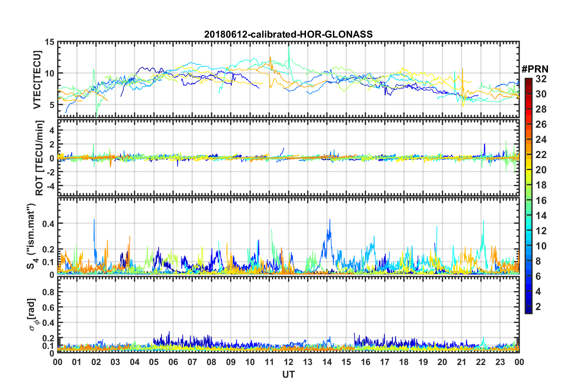Click x-axis hour tick label 01
The image size is (577, 392).
coord(77,362)
